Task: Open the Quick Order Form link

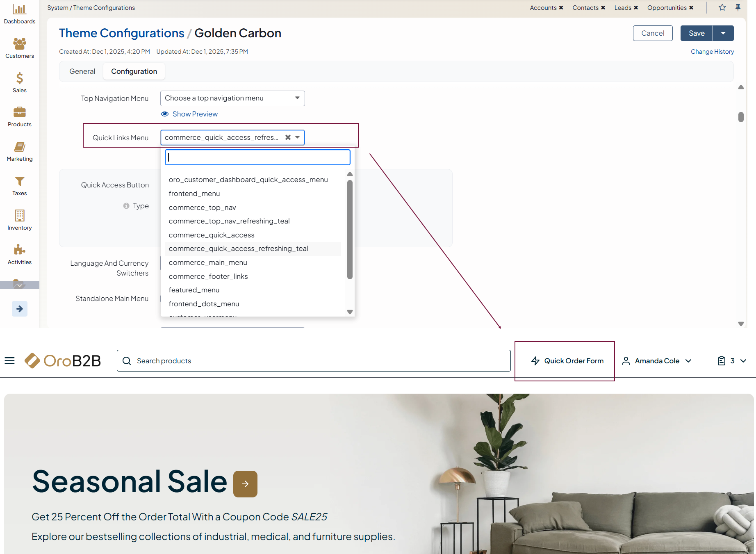Action: point(567,361)
